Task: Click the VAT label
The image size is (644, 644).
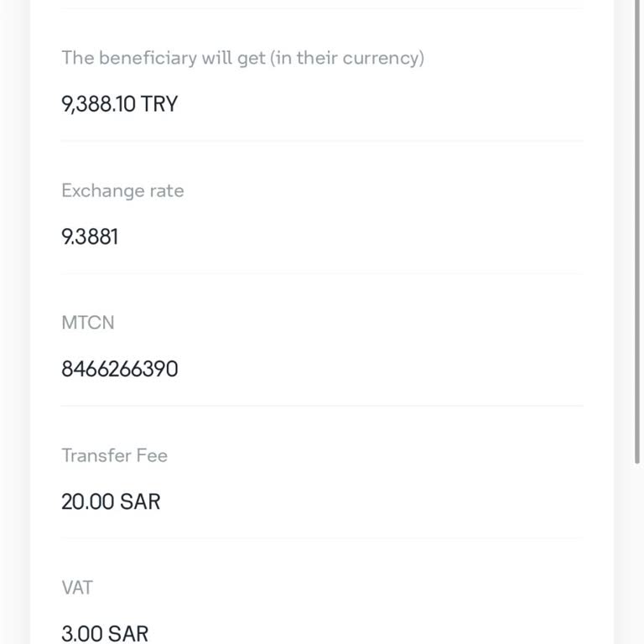Action: (x=76, y=588)
